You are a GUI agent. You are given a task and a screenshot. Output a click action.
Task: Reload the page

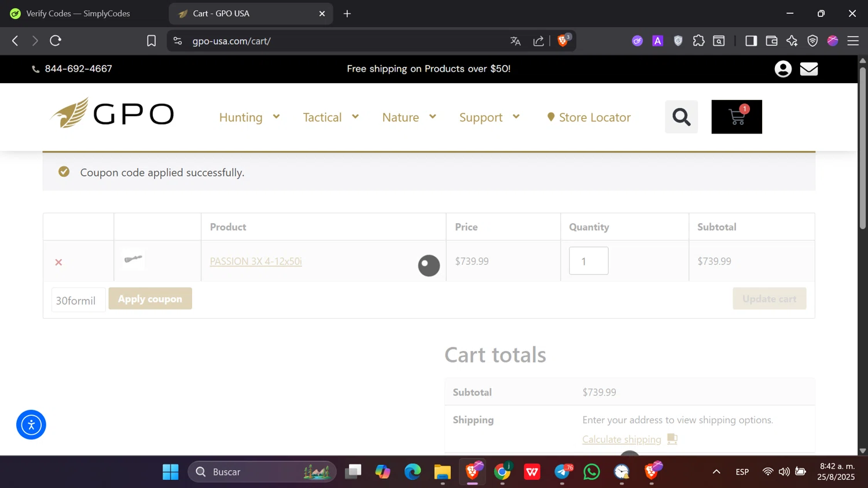[56, 40]
